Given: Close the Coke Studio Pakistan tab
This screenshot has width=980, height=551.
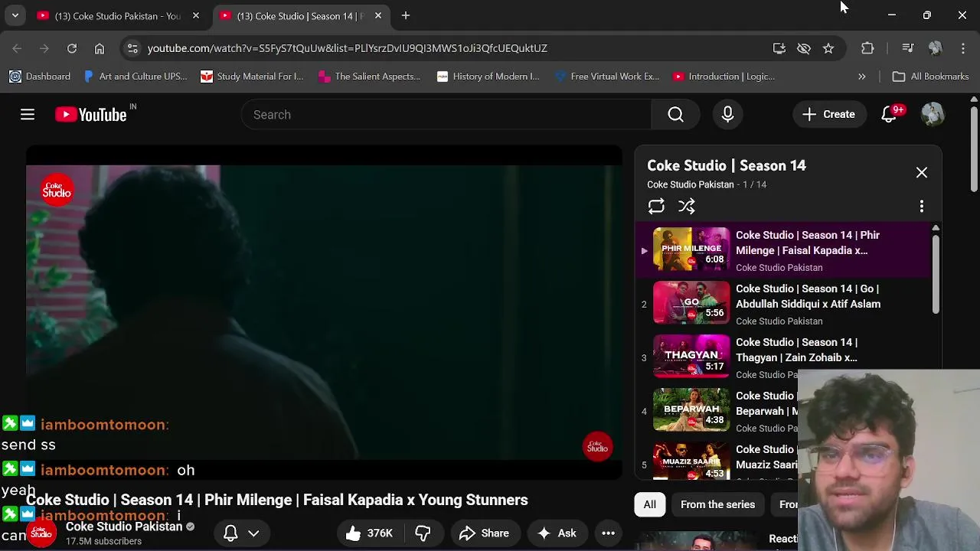Looking at the screenshot, I should click(x=196, y=15).
